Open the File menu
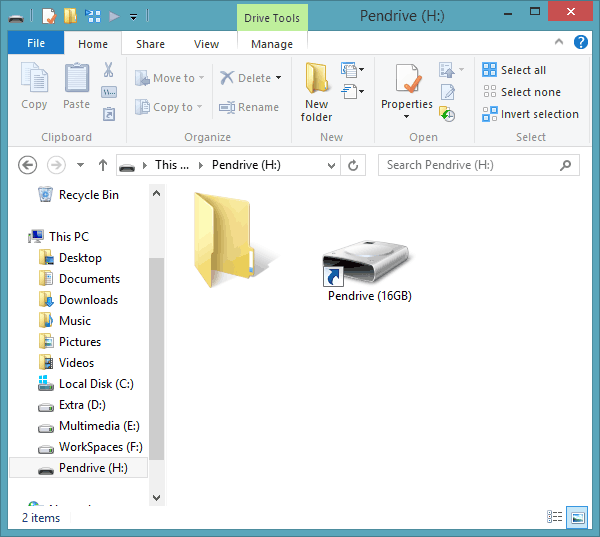 36,43
